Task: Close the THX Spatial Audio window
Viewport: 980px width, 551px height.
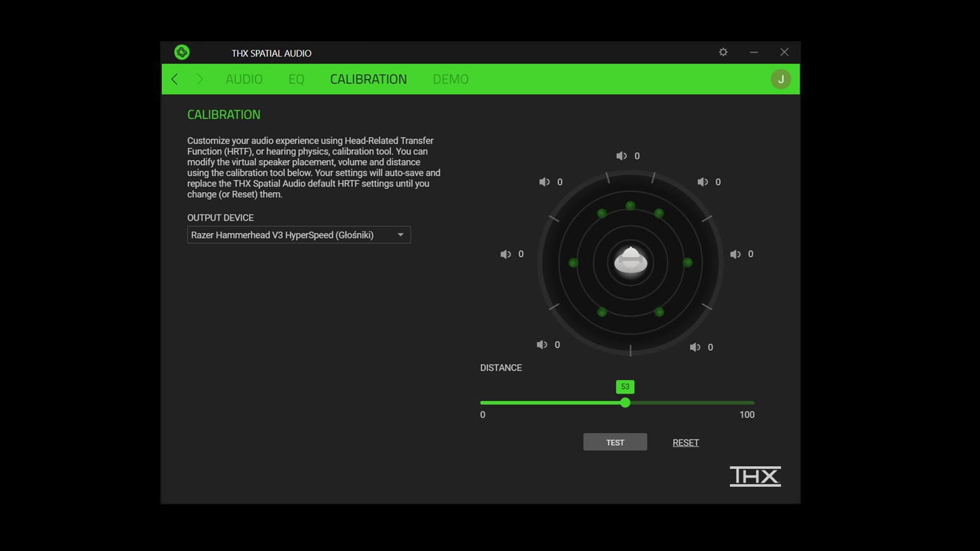Action: [784, 52]
